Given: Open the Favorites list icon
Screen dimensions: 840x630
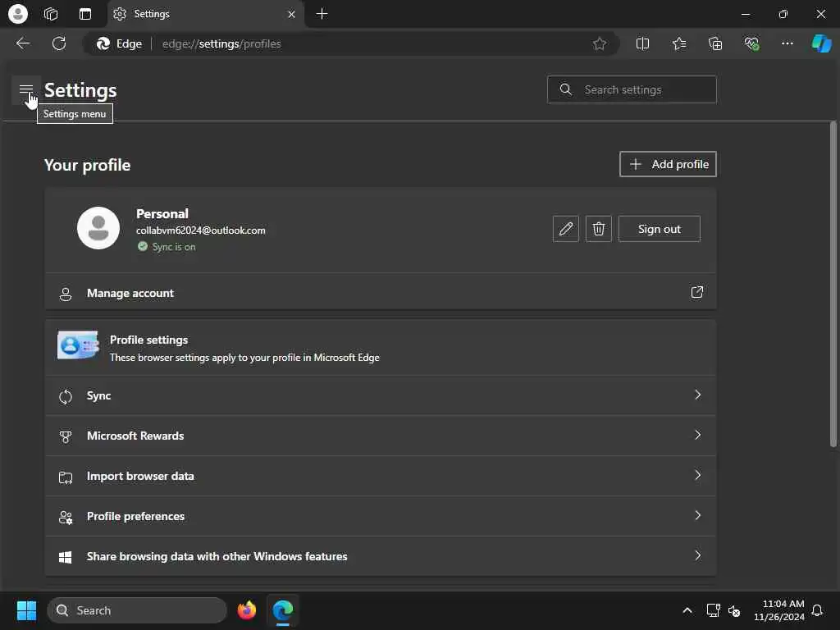Looking at the screenshot, I should (678, 44).
